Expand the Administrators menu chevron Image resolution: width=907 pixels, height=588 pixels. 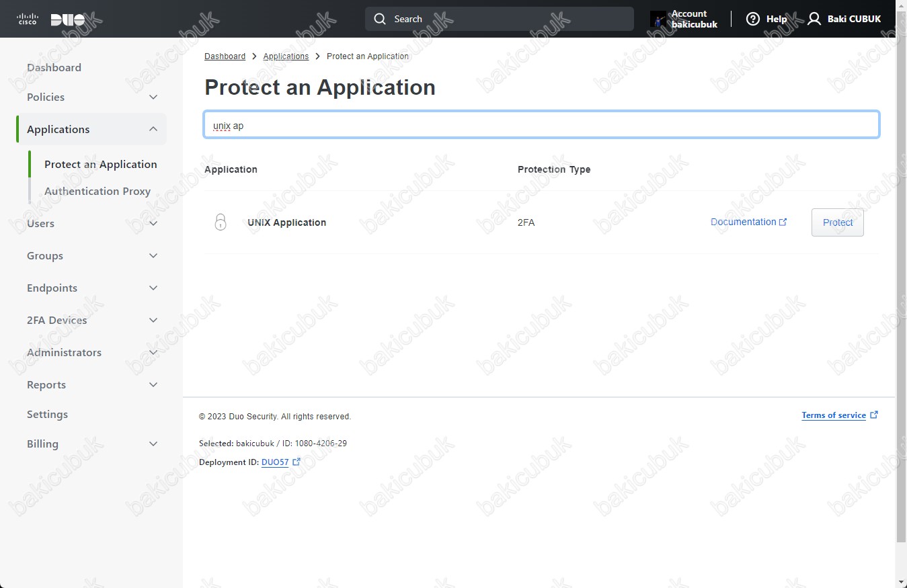click(153, 353)
